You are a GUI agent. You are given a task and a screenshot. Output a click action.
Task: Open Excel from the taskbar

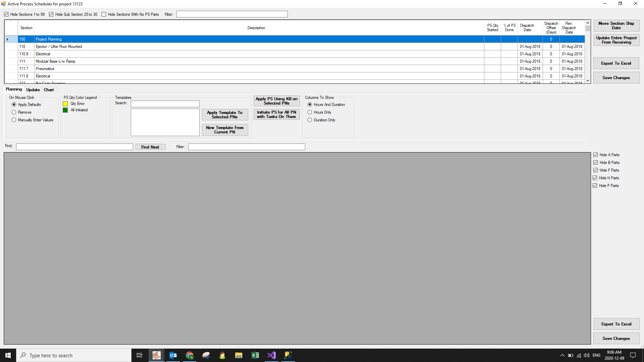point(255,355)
